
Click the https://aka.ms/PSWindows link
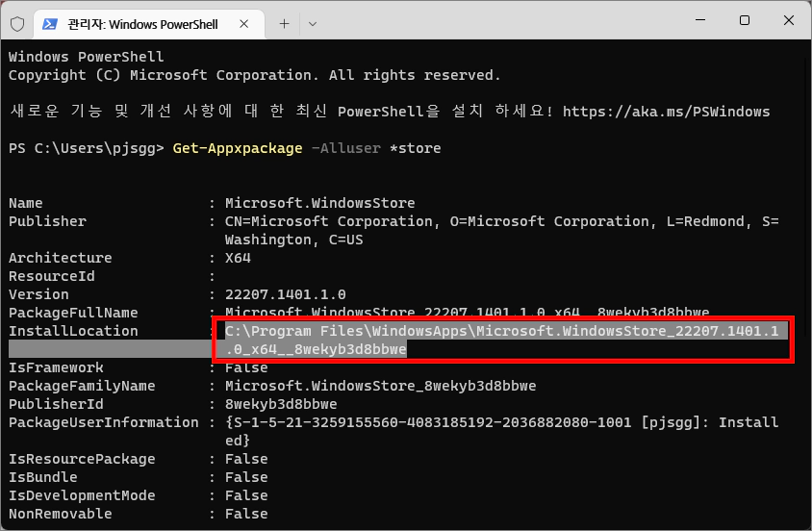[666, 112]
